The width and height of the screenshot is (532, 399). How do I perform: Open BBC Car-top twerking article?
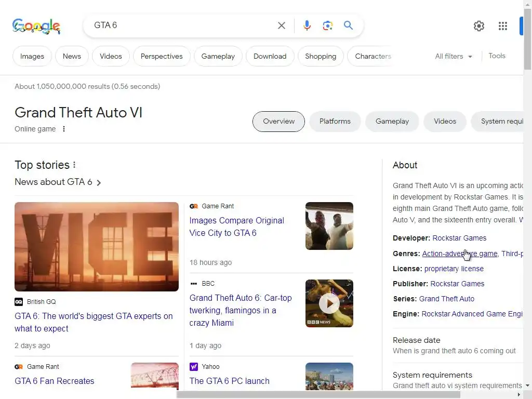click(241, 311)
